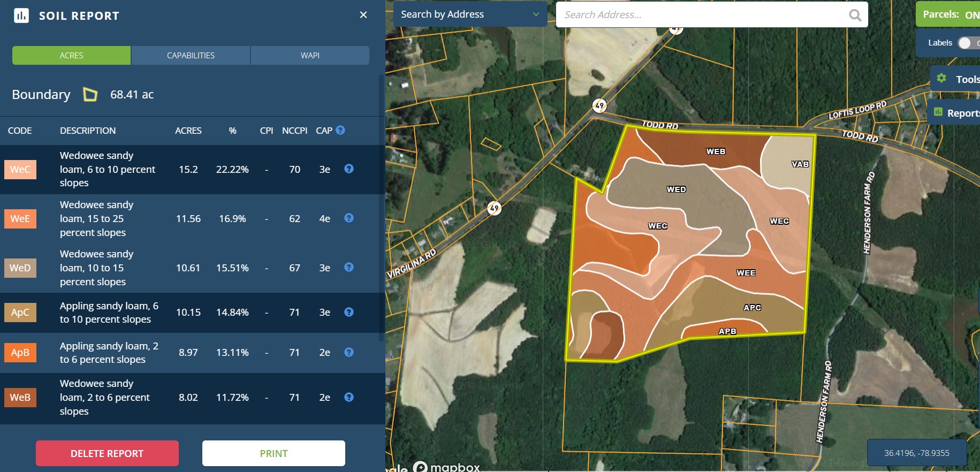Image resolution: width=980 pixels, height=472 pixels.
Task: Print the soil report
Action: [x=274, y=453]
